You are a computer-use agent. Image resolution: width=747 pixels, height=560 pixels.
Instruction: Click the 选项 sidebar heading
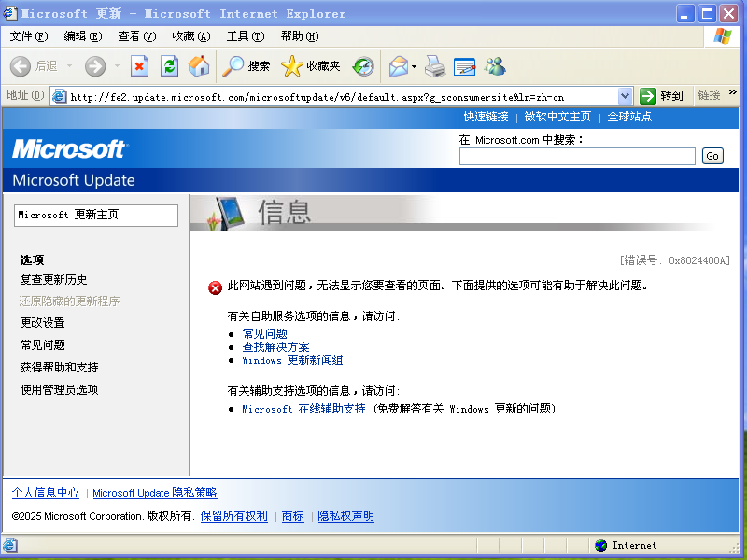click(x=32, y=260)
